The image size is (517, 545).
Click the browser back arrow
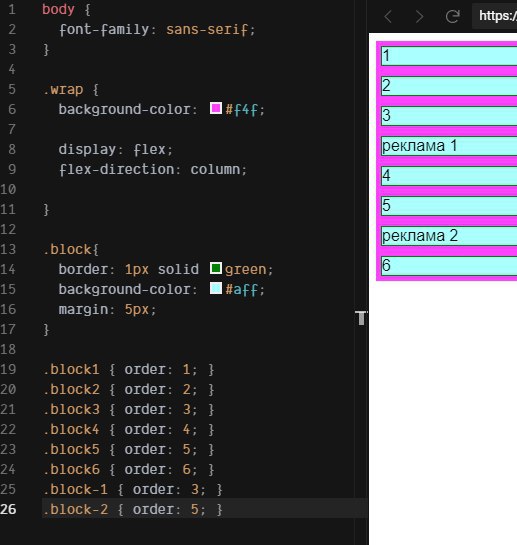click(388, 16)
